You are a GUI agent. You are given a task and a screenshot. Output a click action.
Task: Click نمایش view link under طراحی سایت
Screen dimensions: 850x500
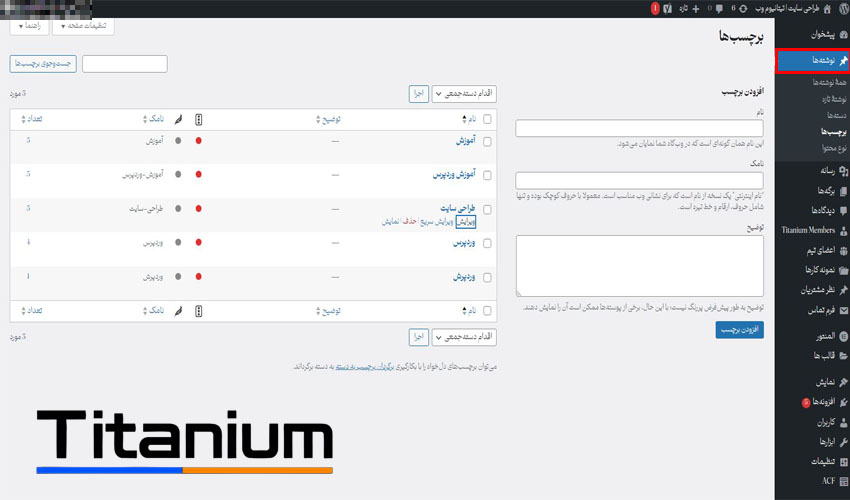click(390, 222)
